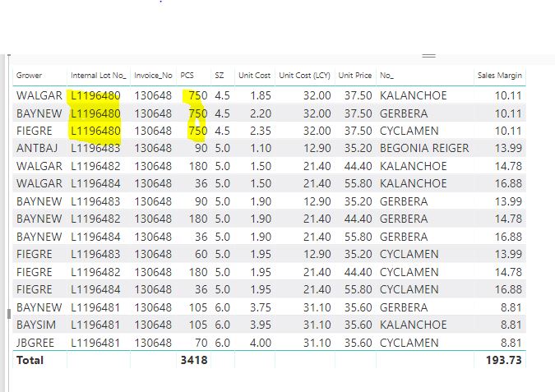Click unit cost 3.75 cell
Screen dimensions: 555x392
[x=261, y=307]
